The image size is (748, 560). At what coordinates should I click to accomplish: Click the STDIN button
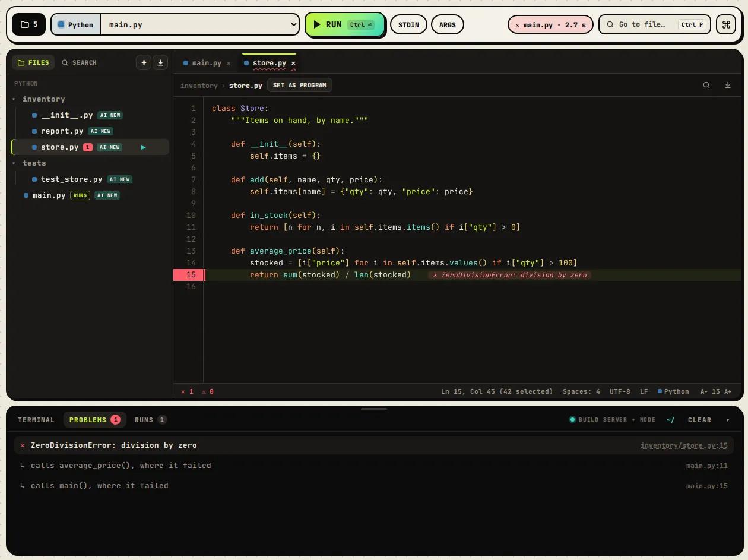tap(408, 24)
